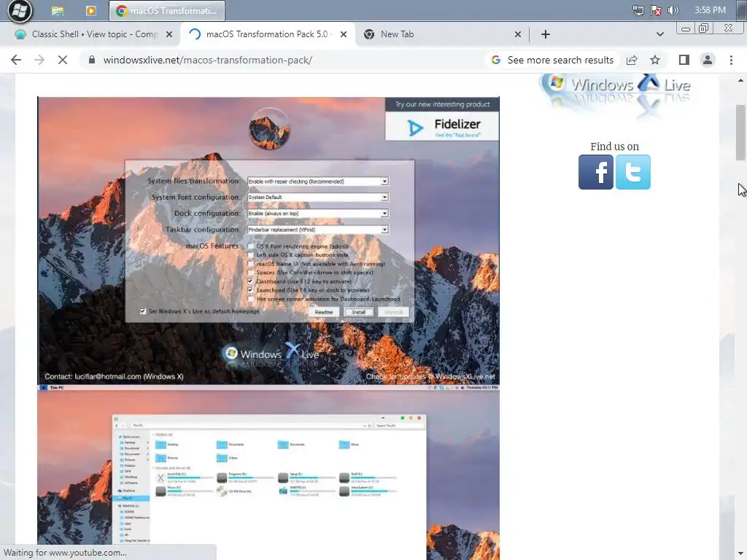Visit the Twitter page icon
Viewport: 747px width, 560px height.
pyautogui.click(x=632, y=172)
